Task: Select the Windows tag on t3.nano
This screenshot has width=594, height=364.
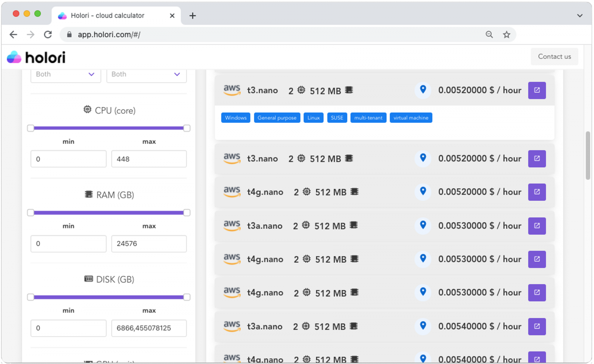Action: tap(236, 117)
